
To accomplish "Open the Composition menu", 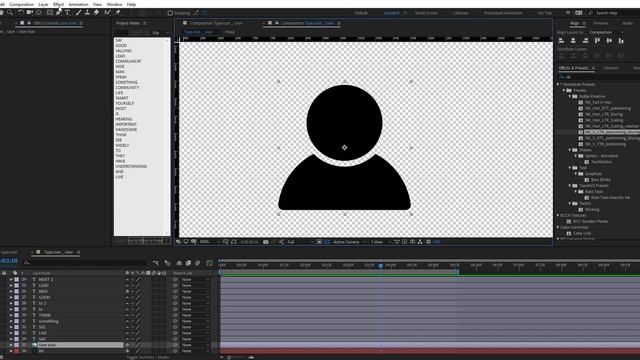I will (22, 4).
